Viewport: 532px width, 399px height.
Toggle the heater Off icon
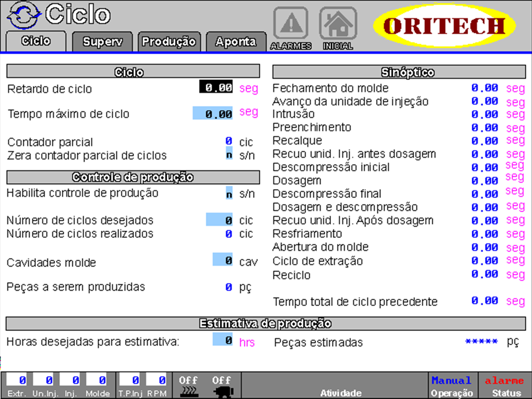click(188, 383)
